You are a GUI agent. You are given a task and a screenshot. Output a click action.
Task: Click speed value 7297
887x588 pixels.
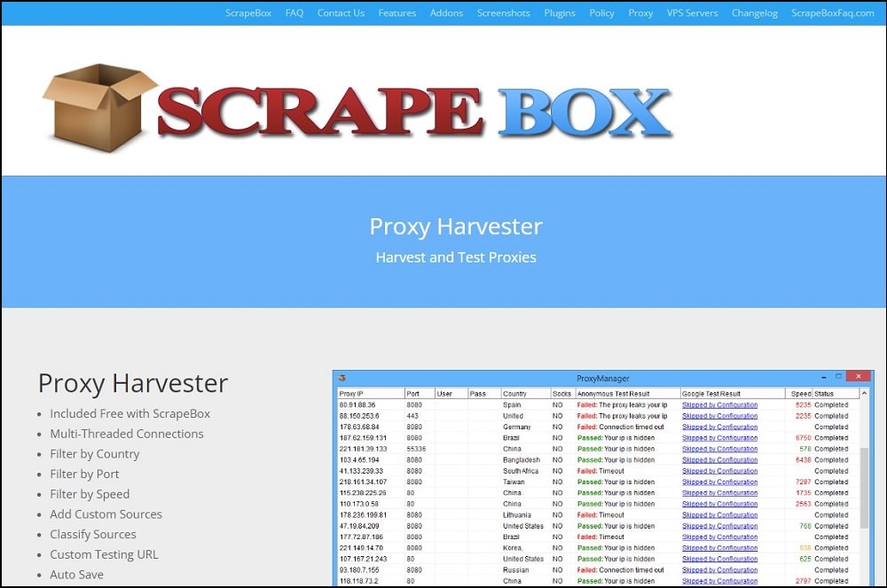804,482
